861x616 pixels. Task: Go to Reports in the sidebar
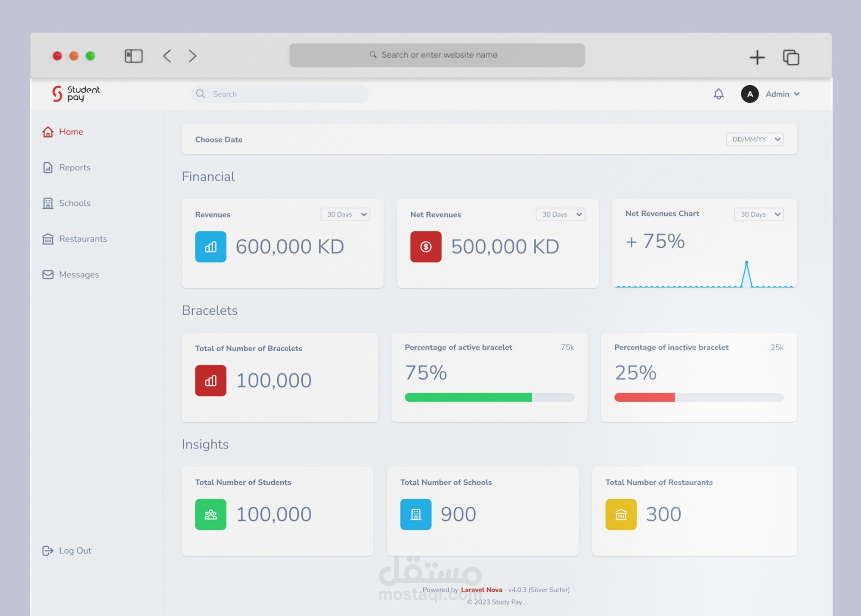pyautogui.click(x=74, y=167)
